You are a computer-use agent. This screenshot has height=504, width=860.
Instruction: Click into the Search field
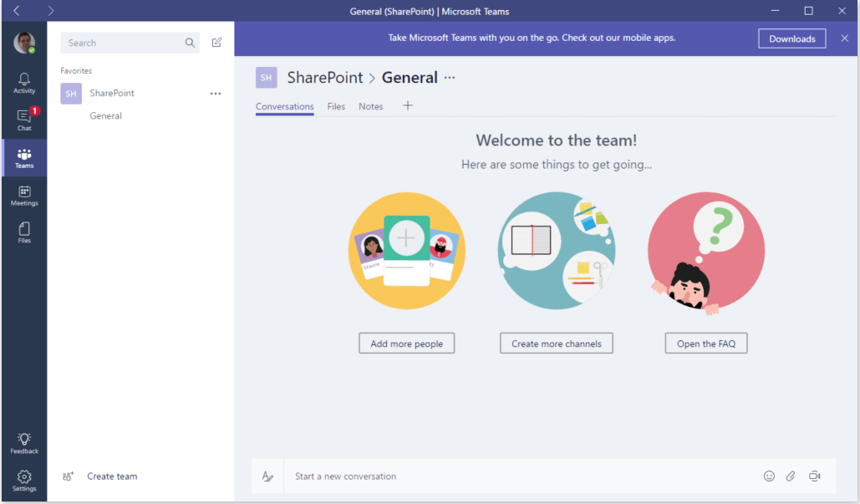coord(130,43)
